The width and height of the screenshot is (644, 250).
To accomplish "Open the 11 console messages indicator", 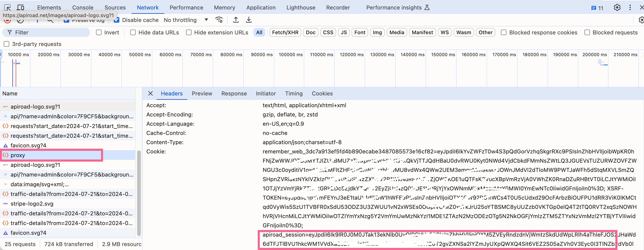I will pos(597,8).
